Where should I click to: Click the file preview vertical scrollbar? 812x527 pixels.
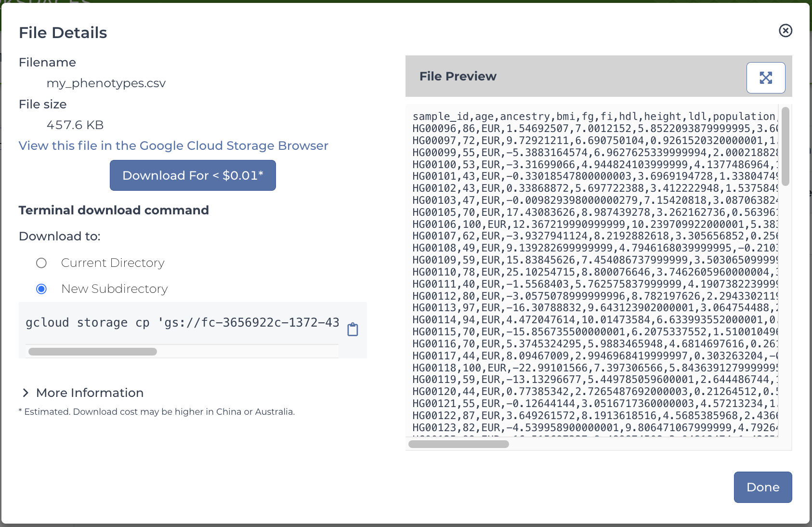coord(786,146)
